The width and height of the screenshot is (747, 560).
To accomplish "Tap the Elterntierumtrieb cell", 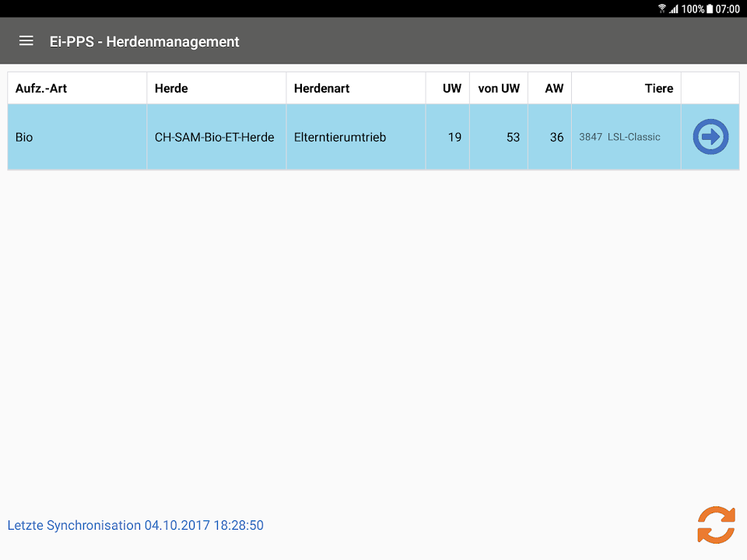I will 339,137.
